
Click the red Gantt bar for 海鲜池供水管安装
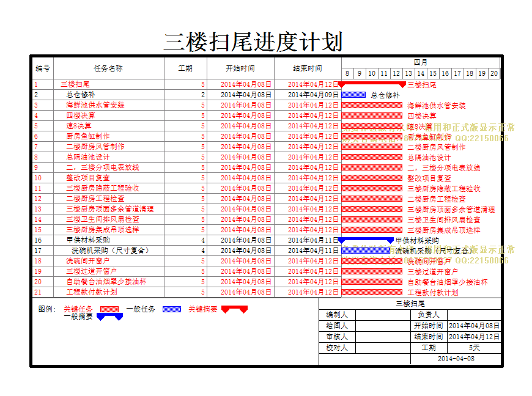pyautogui.click(x=372, y=105)
